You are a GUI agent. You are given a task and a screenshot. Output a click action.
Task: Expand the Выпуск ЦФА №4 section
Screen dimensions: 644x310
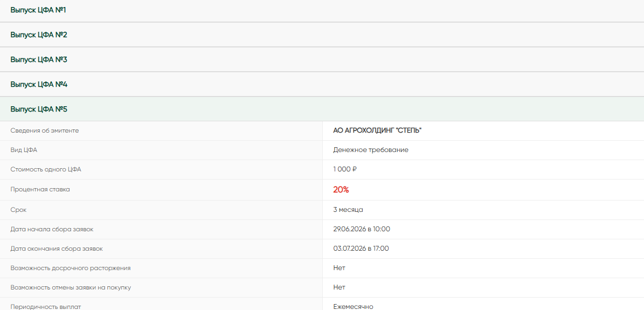322,84
